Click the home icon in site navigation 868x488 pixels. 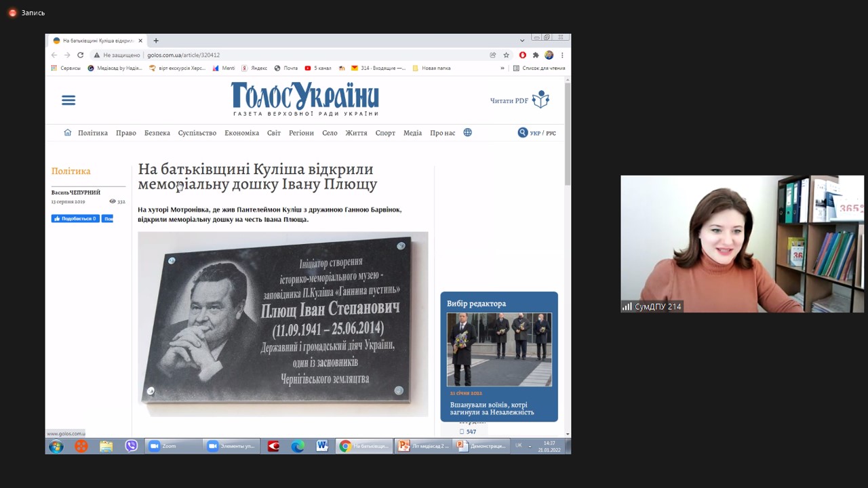pos(67,133)
